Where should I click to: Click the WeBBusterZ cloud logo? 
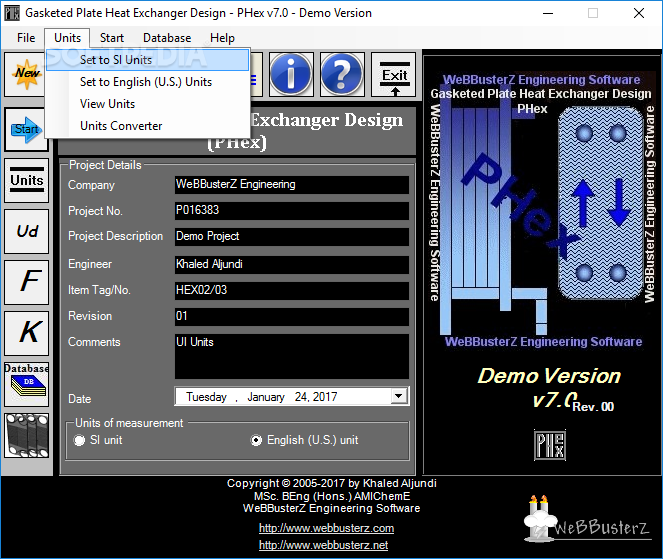(x=587, y=520)
